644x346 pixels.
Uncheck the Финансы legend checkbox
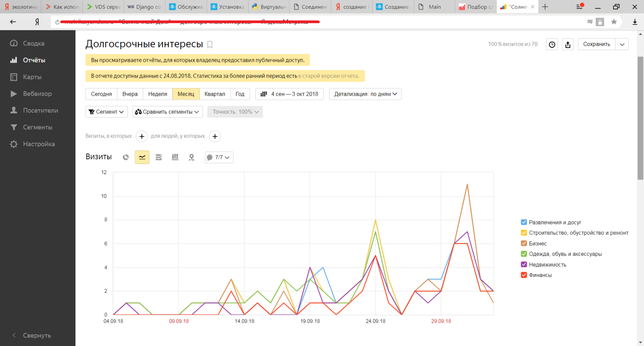pos(524,275)
